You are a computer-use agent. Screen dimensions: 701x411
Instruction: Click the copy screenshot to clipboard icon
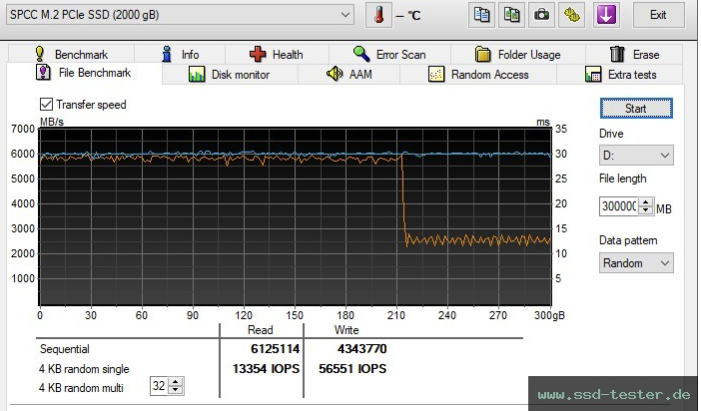[511, 15]
